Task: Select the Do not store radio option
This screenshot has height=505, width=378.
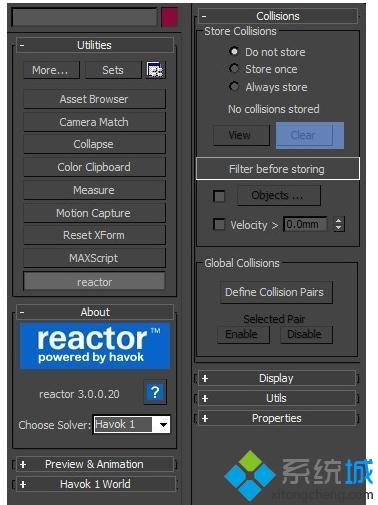Action: tap(234, 51)
